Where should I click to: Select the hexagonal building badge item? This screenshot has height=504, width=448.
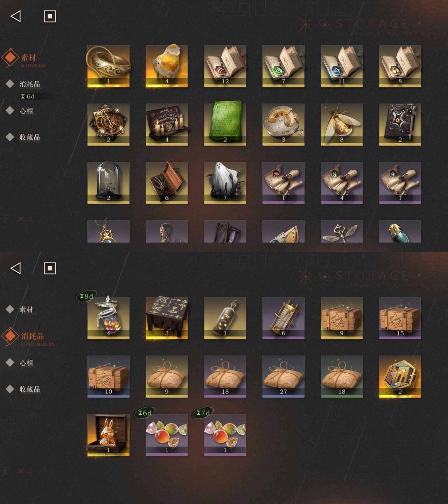click(x=400, y=377)
